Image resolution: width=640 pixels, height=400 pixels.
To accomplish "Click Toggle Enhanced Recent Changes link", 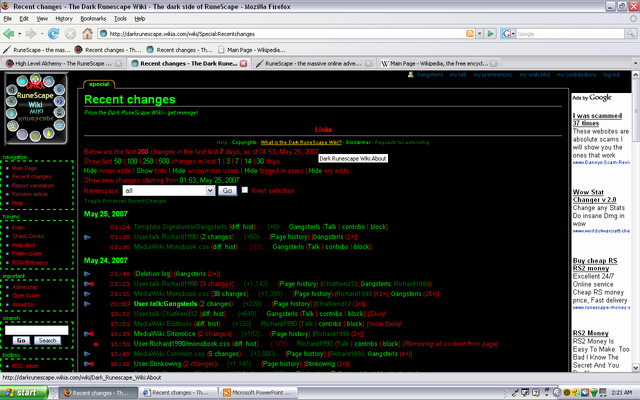I will click(x=125, y=201).
